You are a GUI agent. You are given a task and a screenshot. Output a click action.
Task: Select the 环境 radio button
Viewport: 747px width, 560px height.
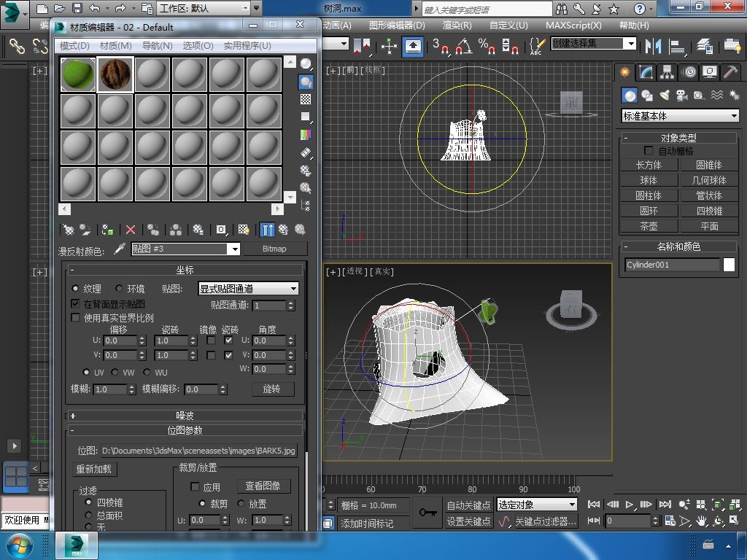119,288
